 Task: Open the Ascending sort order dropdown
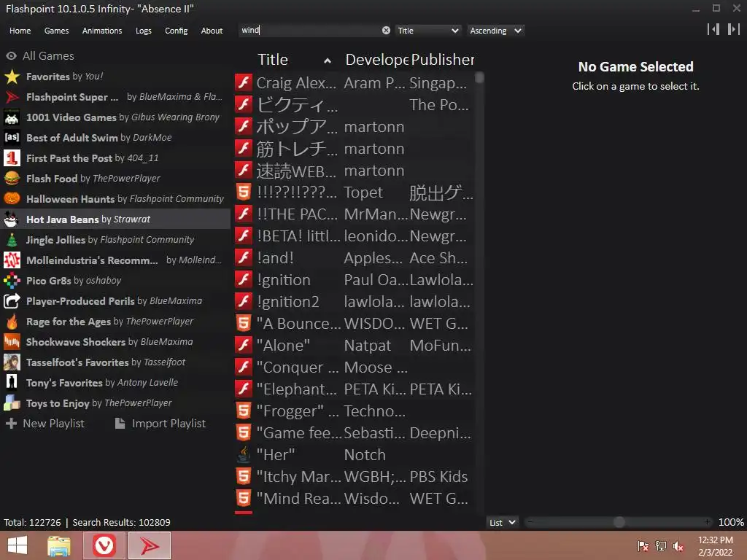pos(495,31)
